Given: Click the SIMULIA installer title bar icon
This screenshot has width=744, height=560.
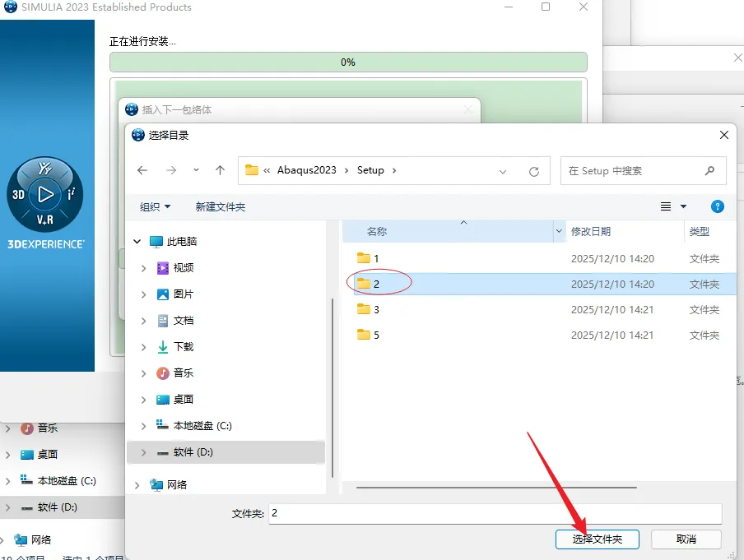Looking at the screenshot, I should click(x=11, y=7).
